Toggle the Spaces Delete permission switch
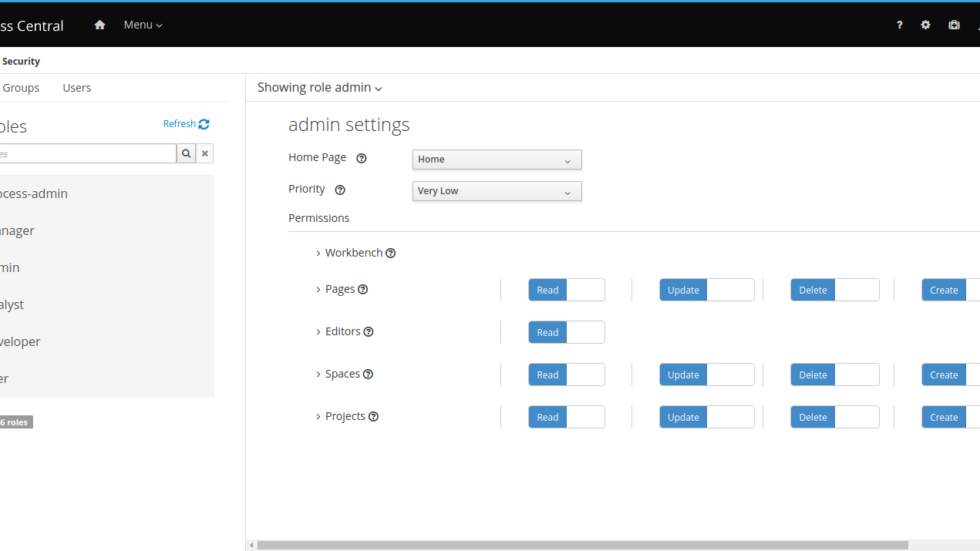Screen dimensions: 980x551 click(834, 375)
